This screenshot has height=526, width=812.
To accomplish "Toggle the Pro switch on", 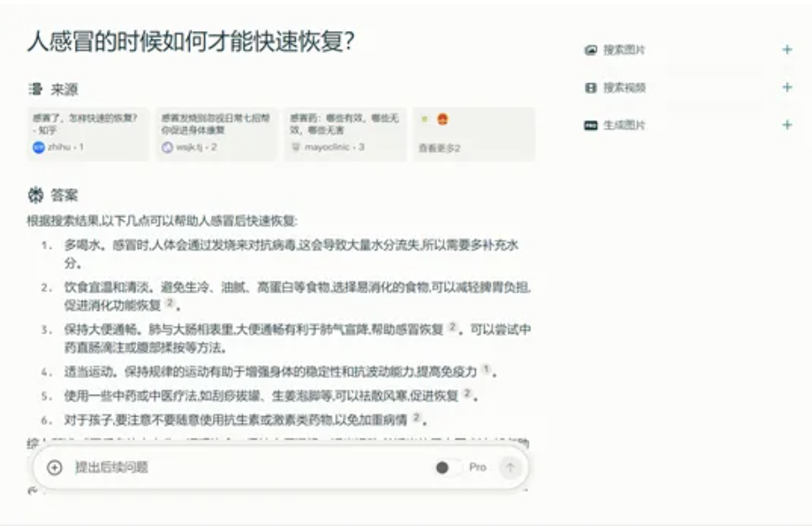I will pos(448,467).
